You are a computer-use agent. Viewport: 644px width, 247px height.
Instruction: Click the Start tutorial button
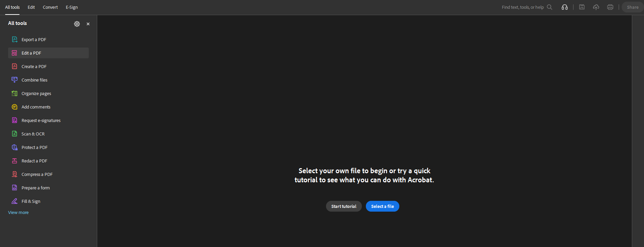[x=344, y=206]
